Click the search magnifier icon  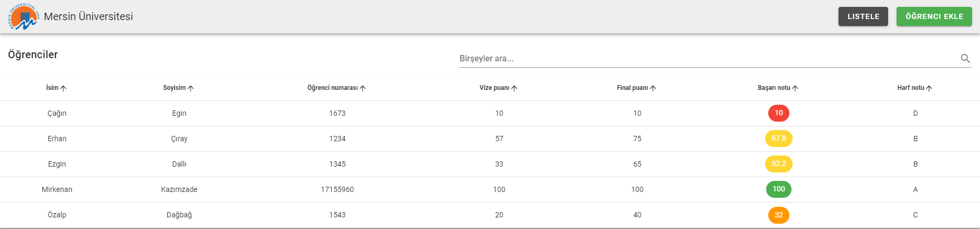(x=965, y=59)
